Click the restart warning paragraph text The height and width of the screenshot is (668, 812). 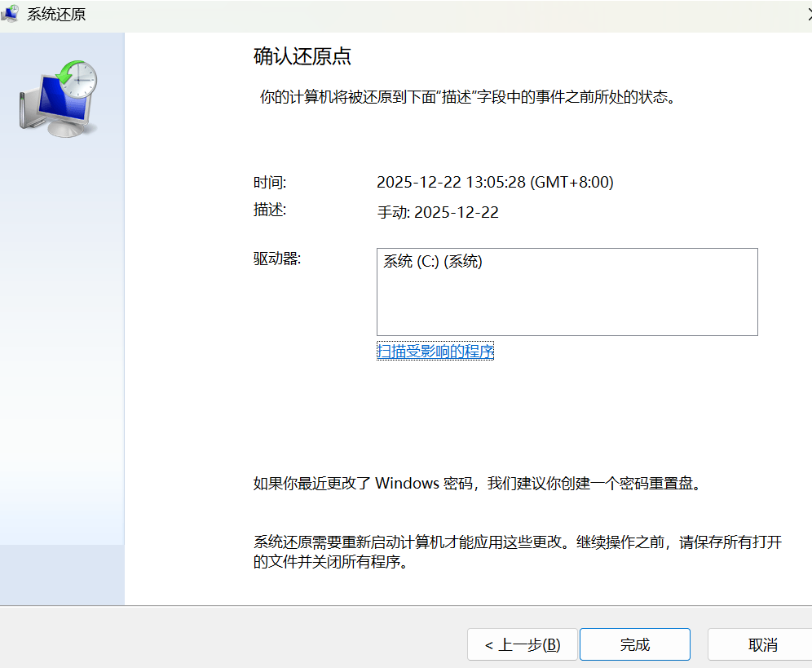point(517,552)
